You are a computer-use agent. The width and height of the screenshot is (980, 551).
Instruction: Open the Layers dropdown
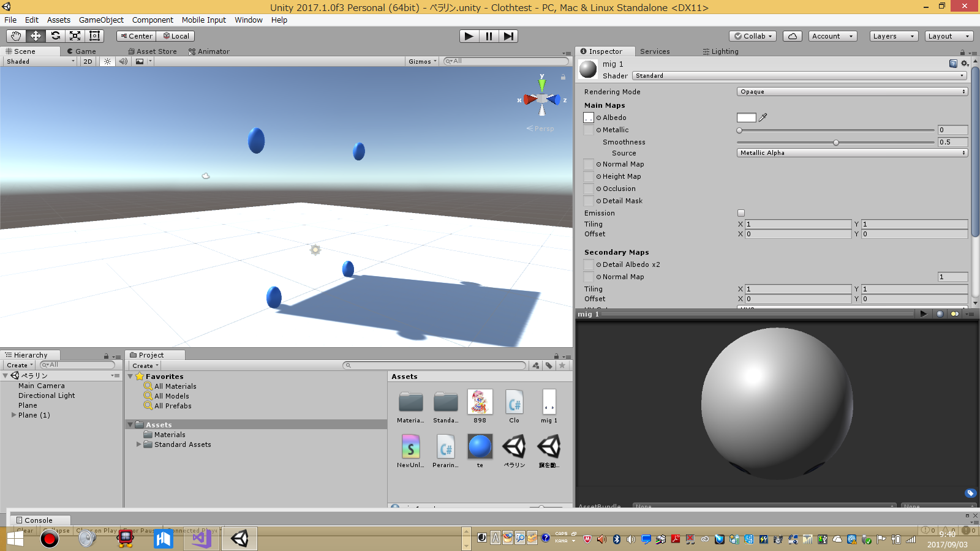coord(894,36)
